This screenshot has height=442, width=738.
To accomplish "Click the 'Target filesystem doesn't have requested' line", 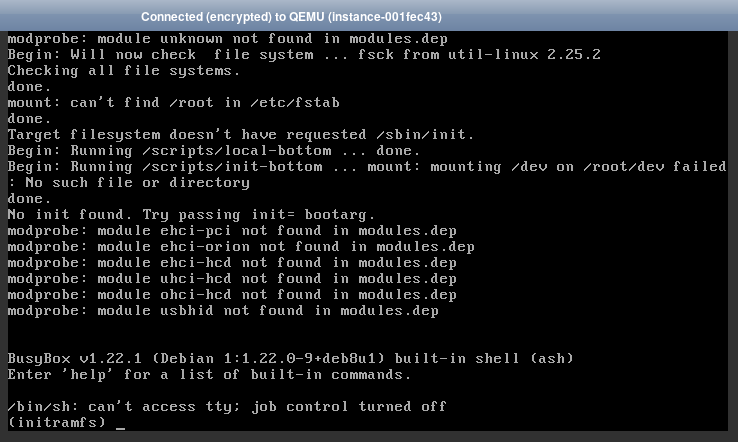I will (241, 135).
